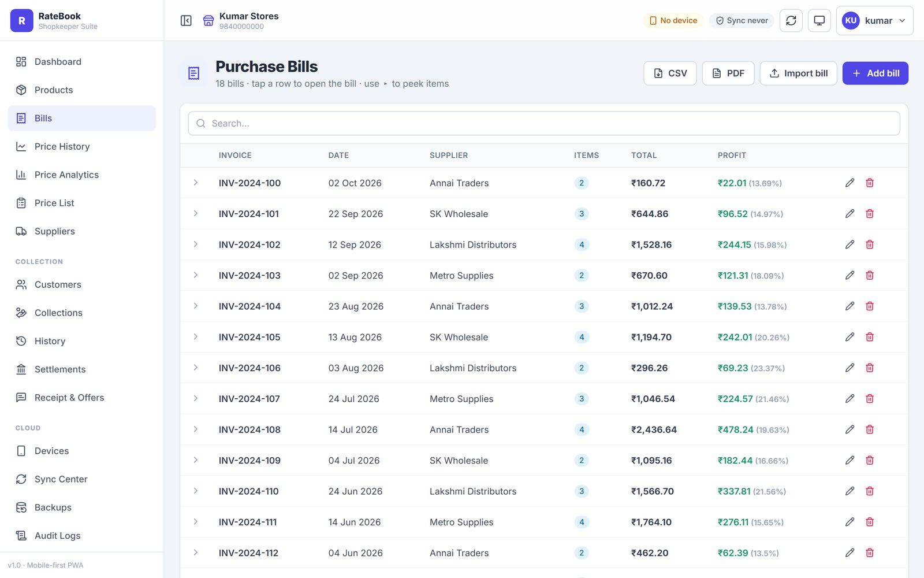The image size is (924, 578).
Task: Delete bill INV-2024-110 trash icon
Action: pos(870,491)
